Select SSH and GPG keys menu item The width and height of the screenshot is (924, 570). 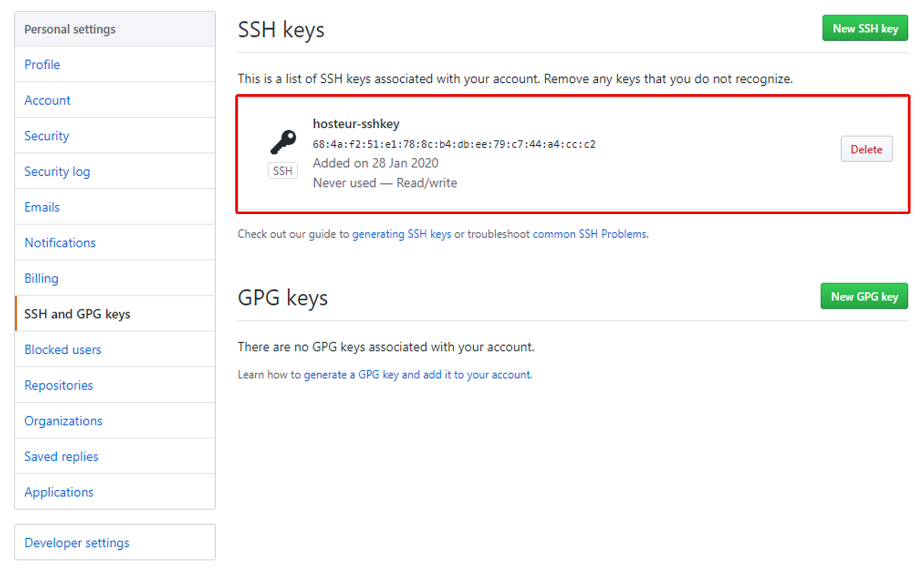pyautogui.click(x=78, y=314)
